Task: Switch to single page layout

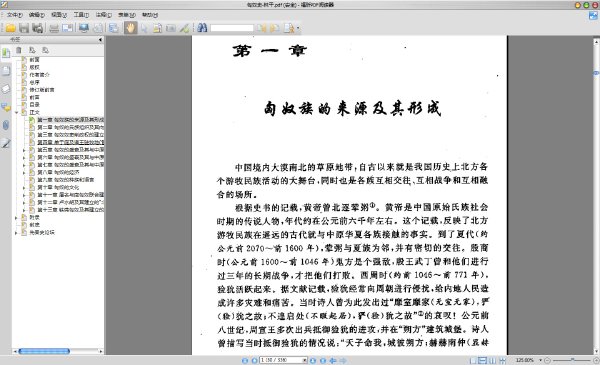Action: click(x=473, y=360)
